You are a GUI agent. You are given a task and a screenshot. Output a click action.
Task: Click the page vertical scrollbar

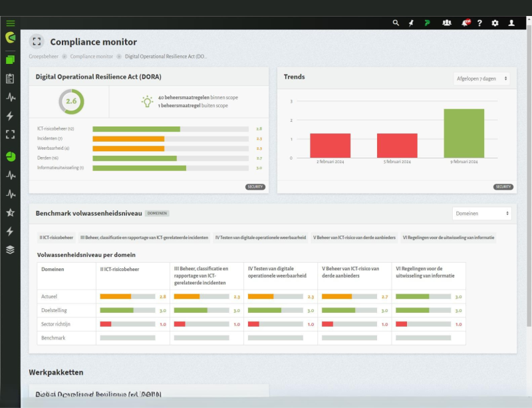pyautogui.click(x=529, y=175)
